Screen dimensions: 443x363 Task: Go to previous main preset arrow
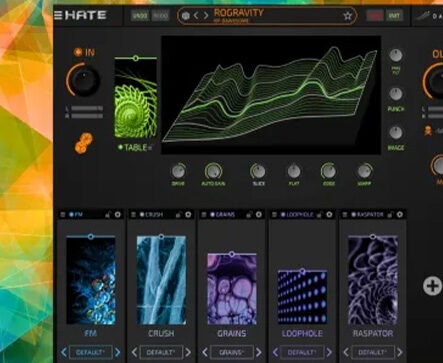(196, 16)
